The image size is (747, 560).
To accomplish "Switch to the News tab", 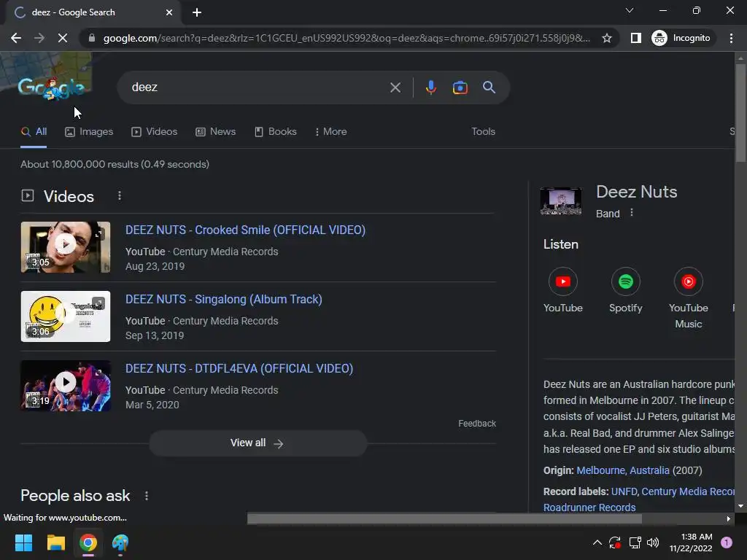I will [216, 132].
